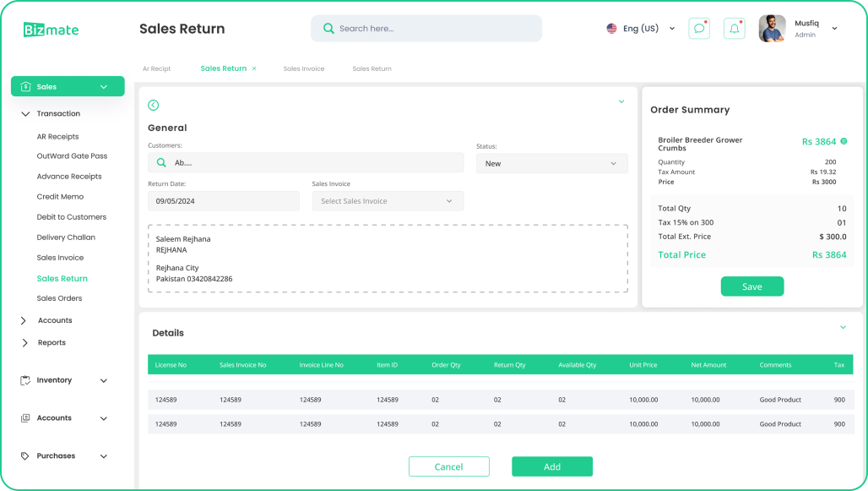868x491 pixels.
Task: Open the chat messages icon
Action: pos(699,28)
